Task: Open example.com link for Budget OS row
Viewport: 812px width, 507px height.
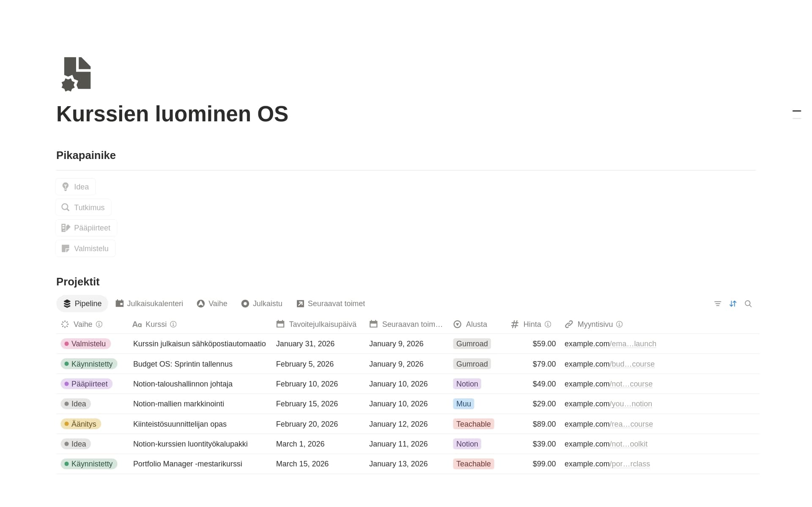Action: (x=609, y=364)
